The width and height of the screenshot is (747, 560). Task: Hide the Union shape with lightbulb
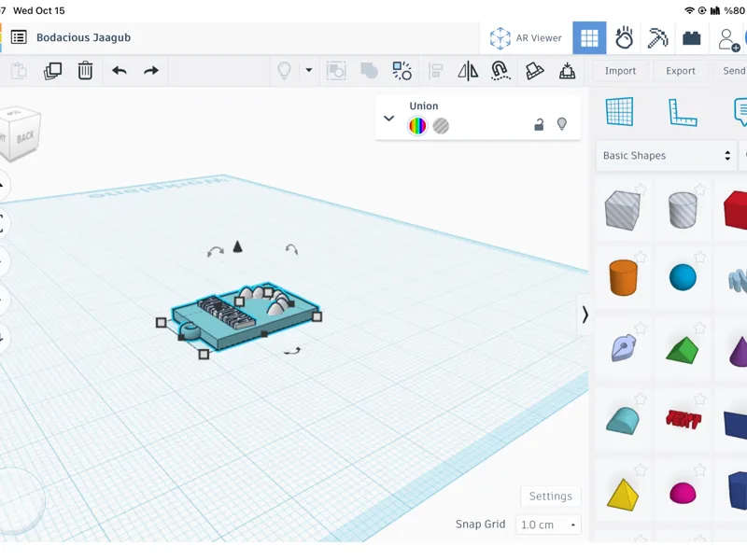[562, 124]
